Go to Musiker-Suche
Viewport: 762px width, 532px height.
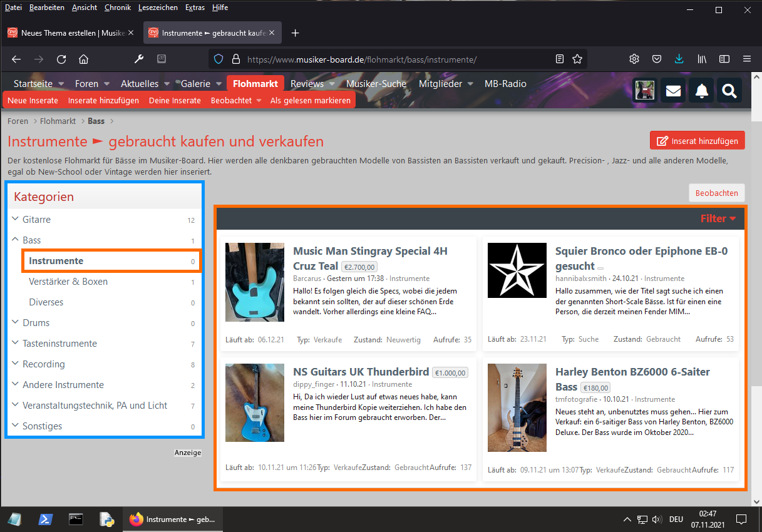click(376, 83)
